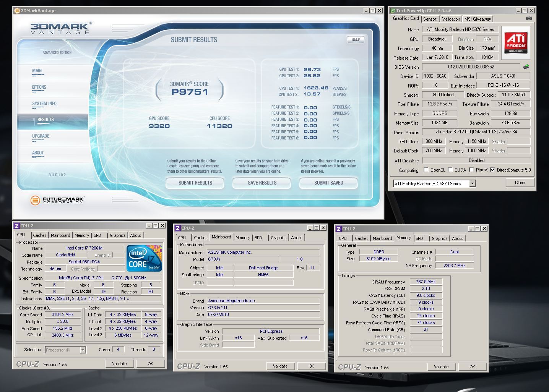Click the 3DMark score P9751
This screenshot has width=549, height=392.
[190, 92]
